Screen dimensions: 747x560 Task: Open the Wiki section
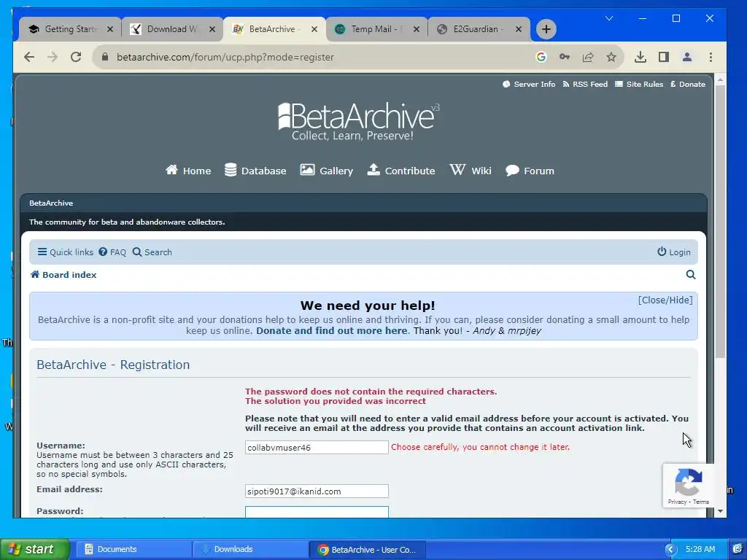(x=471, y=171)
